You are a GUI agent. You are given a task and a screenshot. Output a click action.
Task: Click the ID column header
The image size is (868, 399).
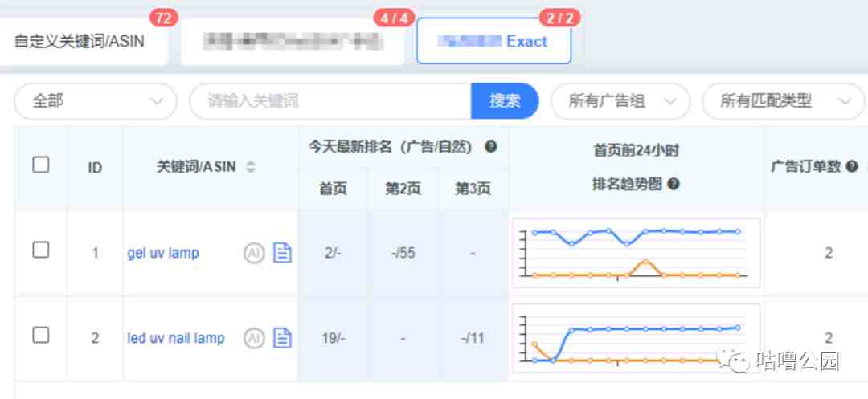tap(95, 168)
